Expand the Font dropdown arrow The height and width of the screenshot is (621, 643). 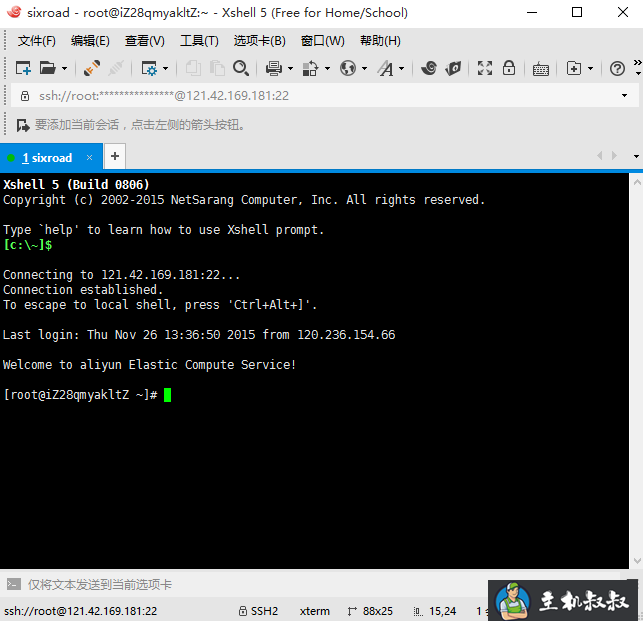[401, 68]
